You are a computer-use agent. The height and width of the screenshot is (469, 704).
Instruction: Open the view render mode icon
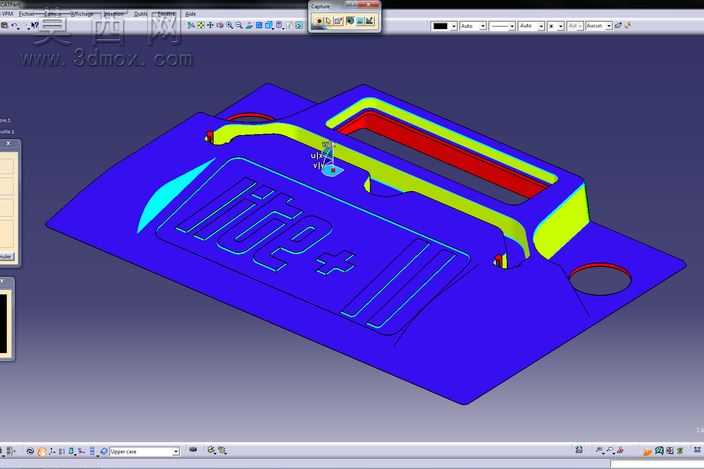click(x=279, y=26)
